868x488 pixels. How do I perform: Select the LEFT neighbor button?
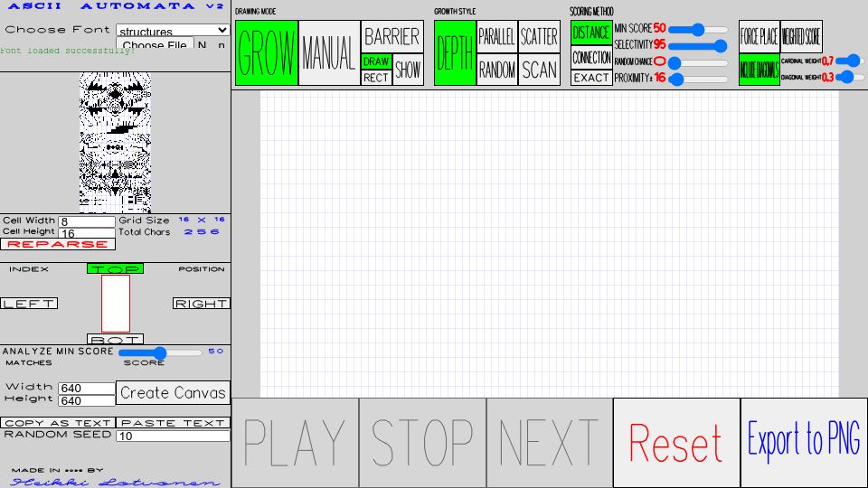coord(29,304)
